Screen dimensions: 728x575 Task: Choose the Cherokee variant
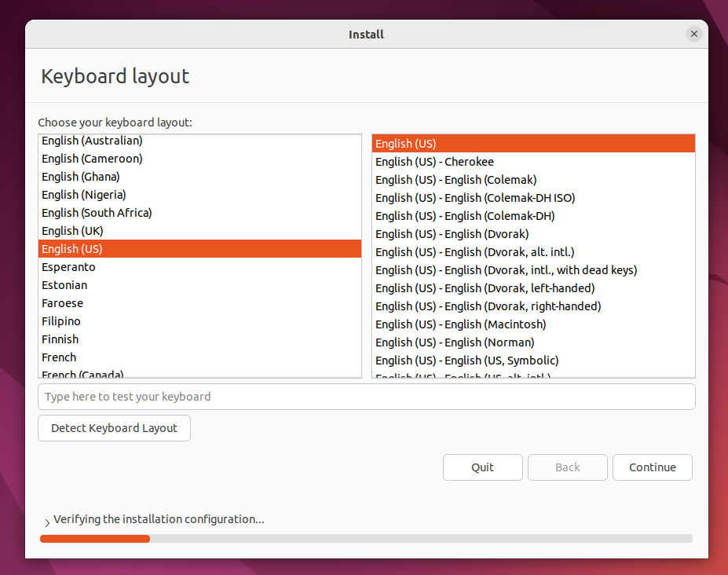[x=533, y=162]
